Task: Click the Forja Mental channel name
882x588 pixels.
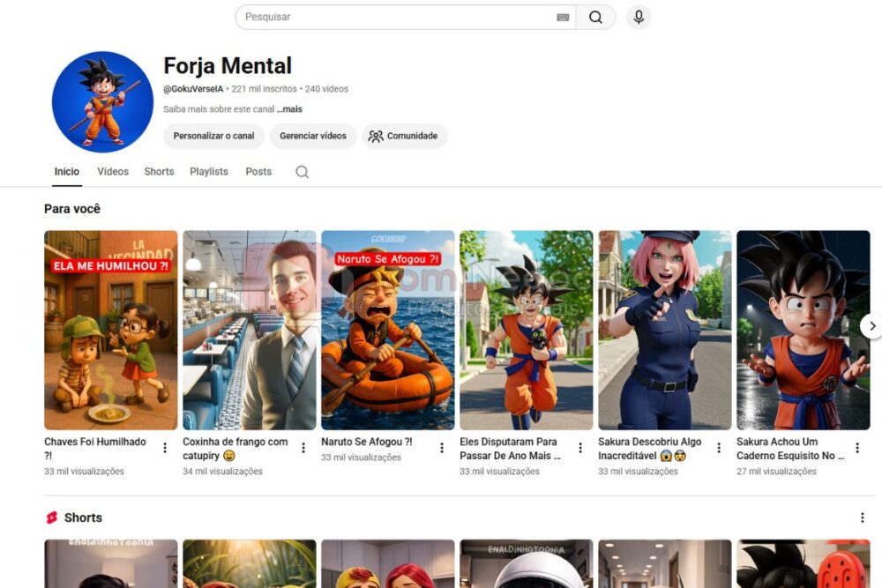Action: (x=228, y=66)
